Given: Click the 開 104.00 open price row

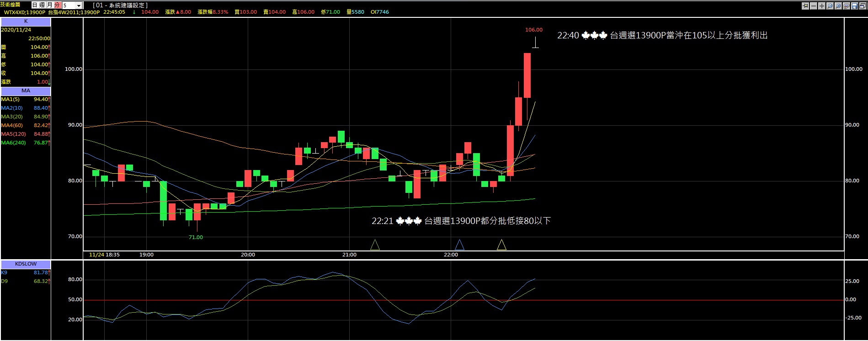Looking at the screenshot, I should coord(26,47).
